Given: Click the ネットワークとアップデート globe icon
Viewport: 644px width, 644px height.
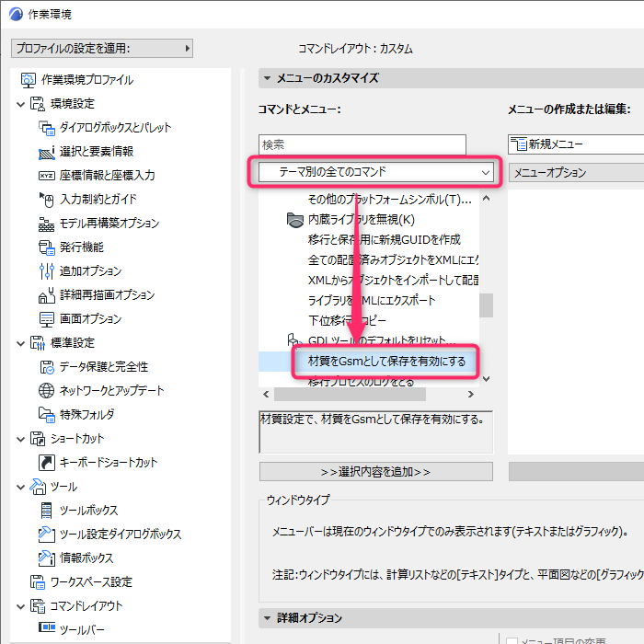Looking at the screenshot, I should (x=46, y=391).
